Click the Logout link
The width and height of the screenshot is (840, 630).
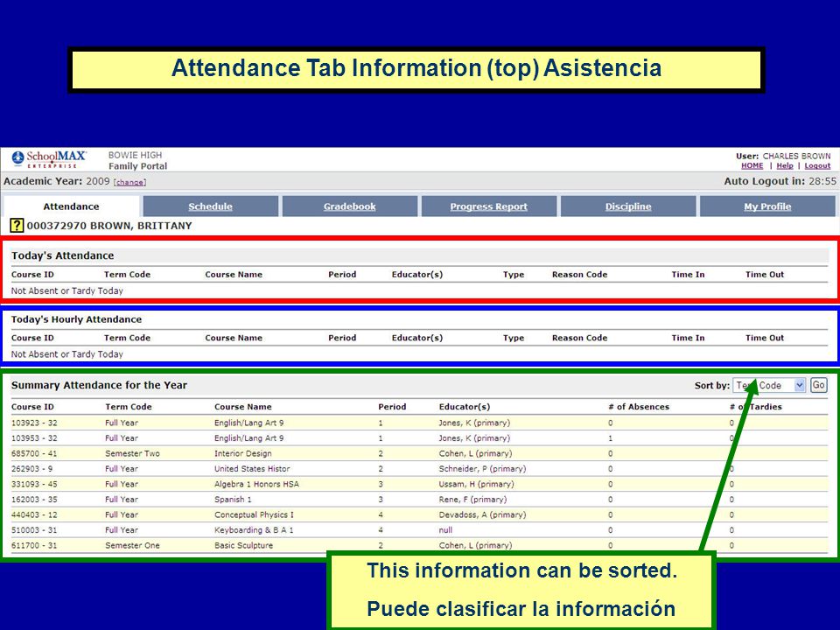(x=817, y=166)
